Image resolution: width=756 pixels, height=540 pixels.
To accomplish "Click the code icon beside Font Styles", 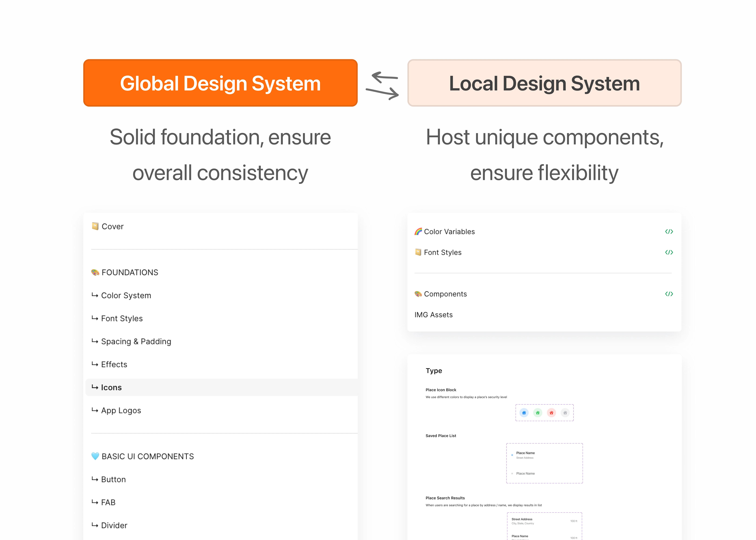I will click(669, 252).
